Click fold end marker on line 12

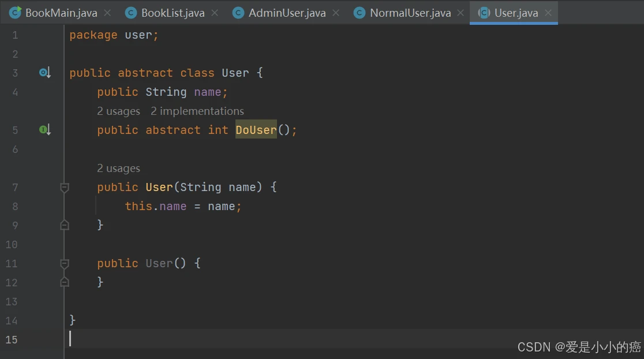[x=65, y=282]
